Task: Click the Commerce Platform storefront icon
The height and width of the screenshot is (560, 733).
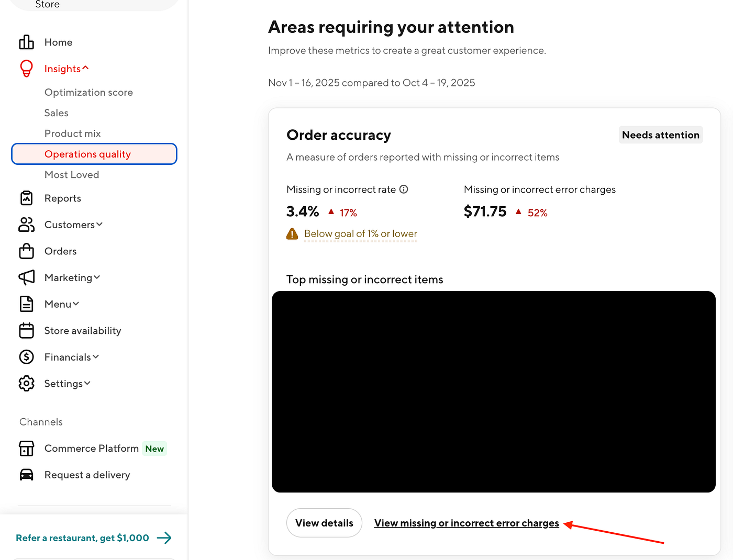Action: pos(26,449)
